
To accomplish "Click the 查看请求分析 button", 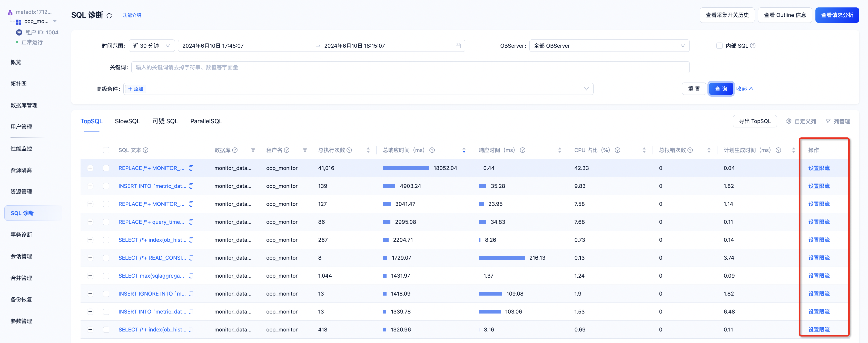I will click(837, 15).
